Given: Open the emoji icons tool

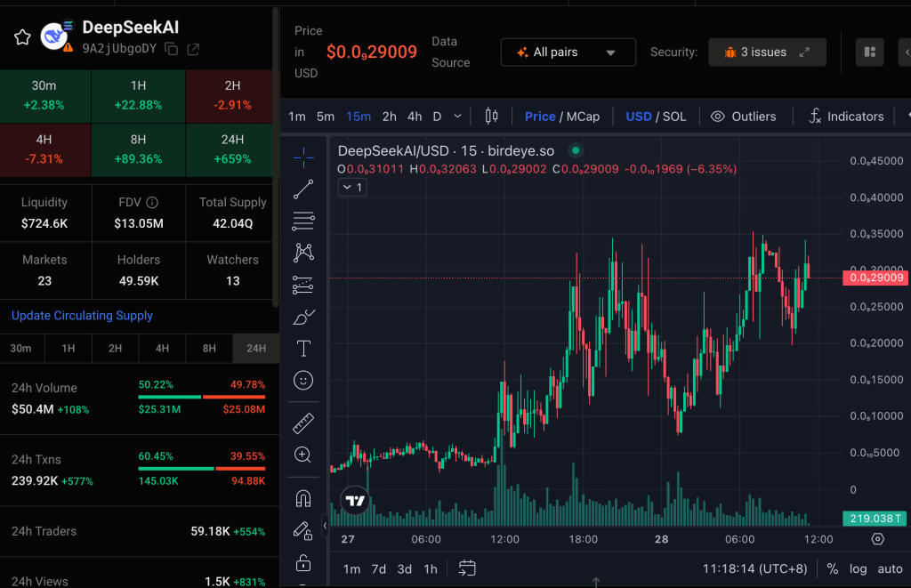Looking at the screenshot, I should [x=303, y=381].
